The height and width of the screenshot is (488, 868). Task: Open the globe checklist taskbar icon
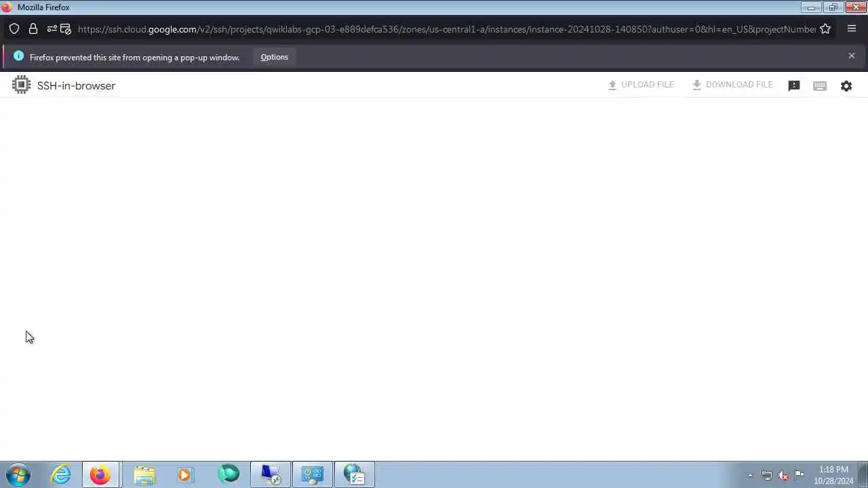point(355,474)
